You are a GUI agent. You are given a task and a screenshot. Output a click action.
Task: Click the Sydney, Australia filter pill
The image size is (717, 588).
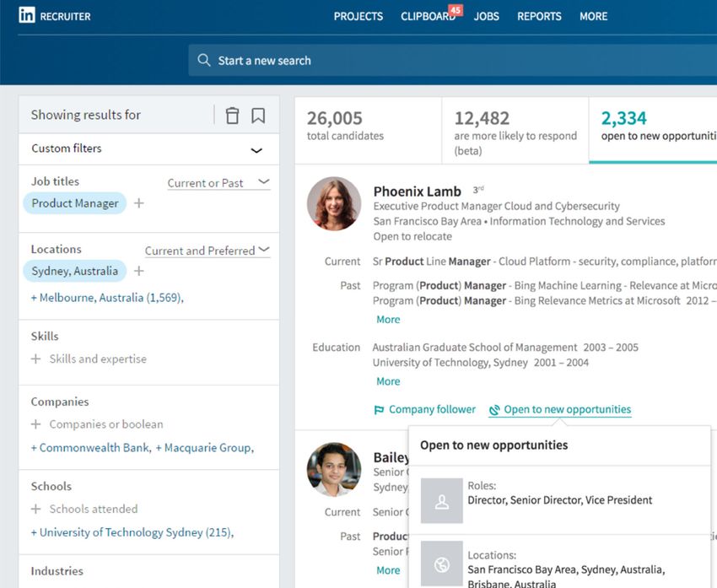(75, 271)
